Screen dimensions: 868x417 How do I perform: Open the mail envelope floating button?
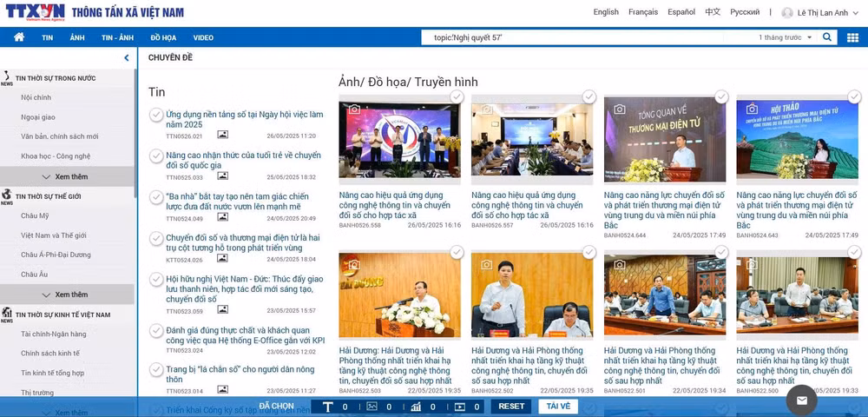pos(801,400)
